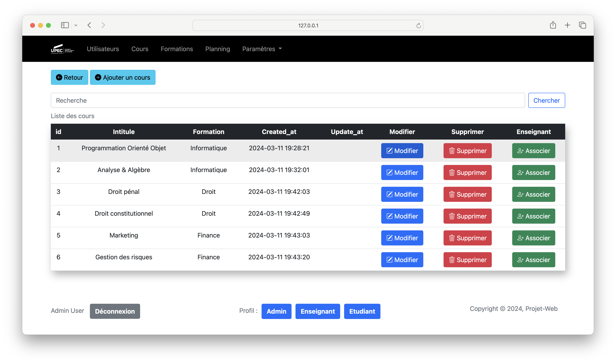This screenshot has width=616, height=364.
Task: Go back with browser back arrow
Action: pos(89,25)
